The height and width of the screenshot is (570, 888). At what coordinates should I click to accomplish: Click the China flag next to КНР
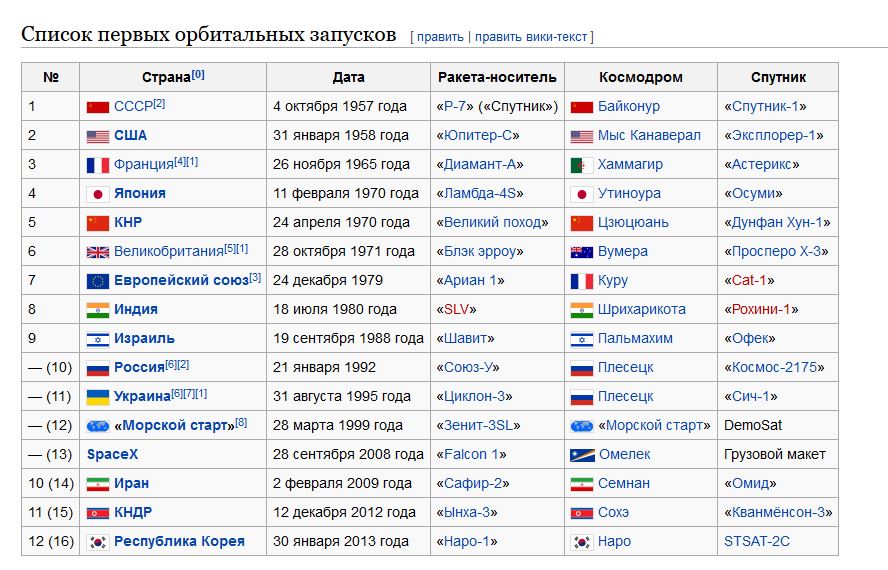[x=97, y=223]
